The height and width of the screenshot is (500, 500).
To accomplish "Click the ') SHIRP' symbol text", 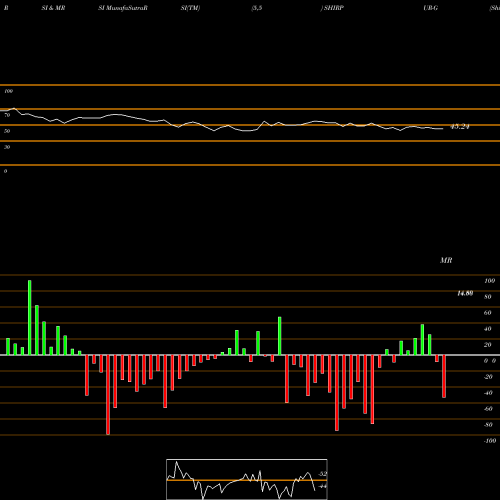I will pyautogui.click(x=332, y=8).
